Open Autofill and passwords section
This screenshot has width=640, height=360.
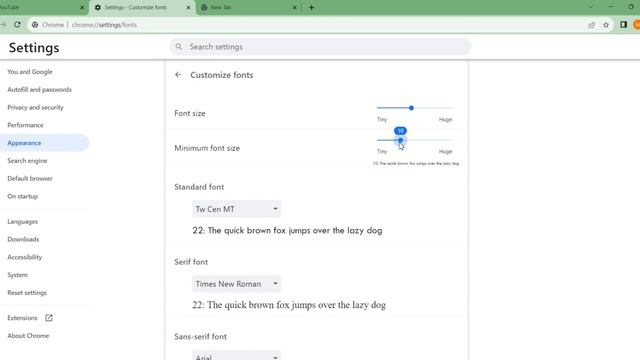(39, 89)
